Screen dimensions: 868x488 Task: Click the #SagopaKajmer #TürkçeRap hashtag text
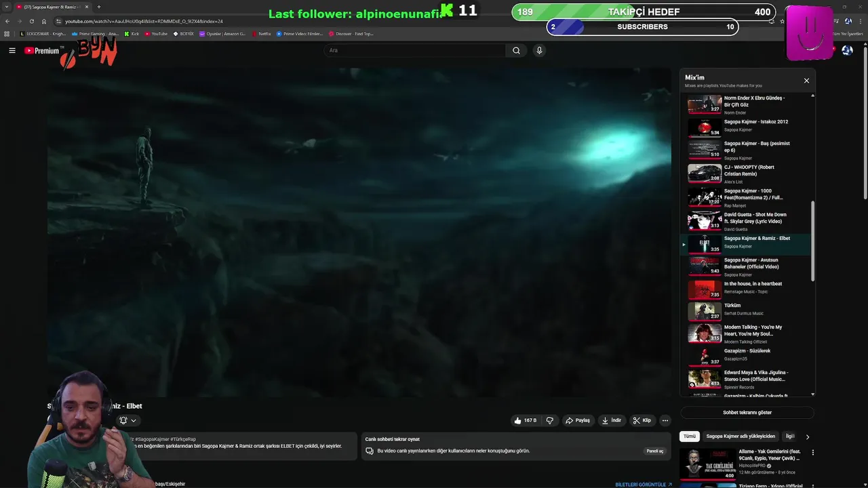coord(165,439)
